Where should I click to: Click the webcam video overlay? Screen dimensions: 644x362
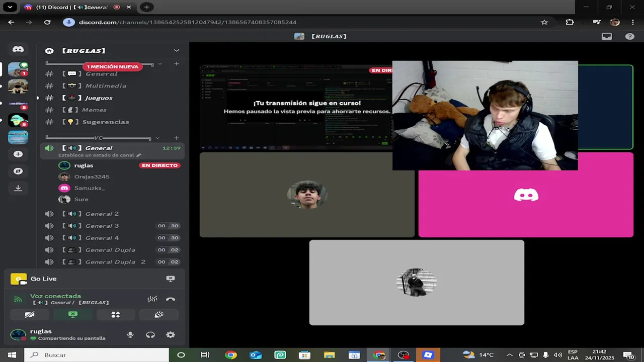(485, 116)
